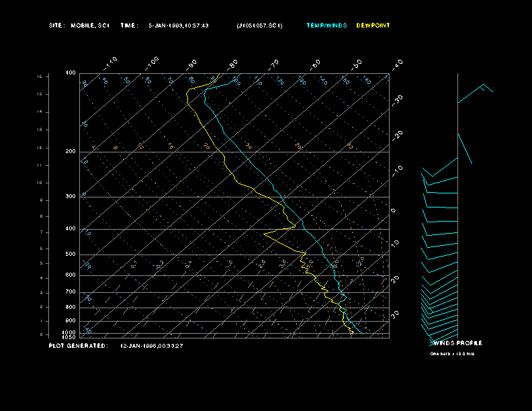Click the 5-JAN-1993 timestamp value
The width and height of the screenshot is (532, 411).
click(x=178, y=26)
